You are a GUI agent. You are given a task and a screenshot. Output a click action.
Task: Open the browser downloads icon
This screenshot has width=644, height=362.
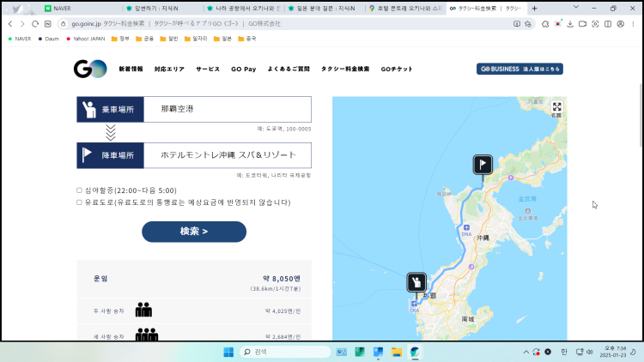click(570, 24)
